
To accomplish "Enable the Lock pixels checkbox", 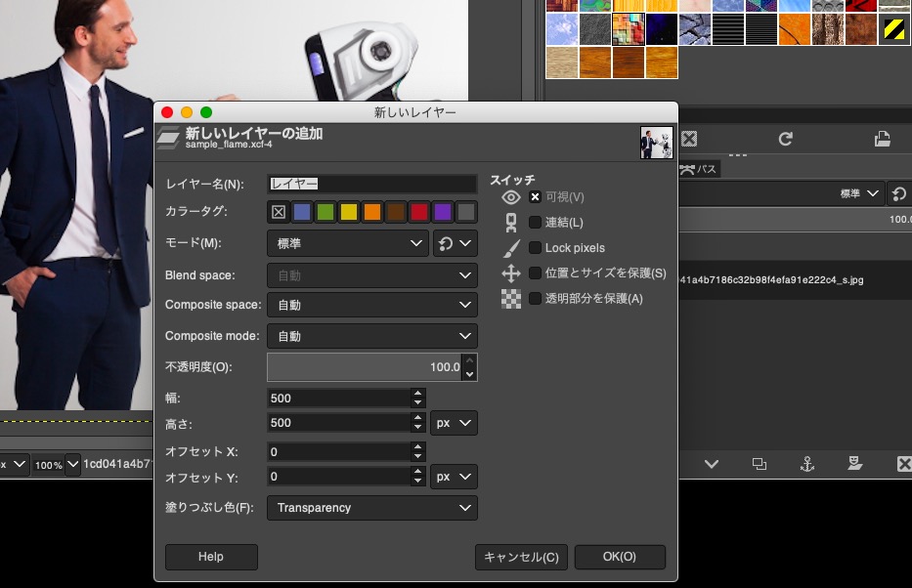I will pos(535,248).
